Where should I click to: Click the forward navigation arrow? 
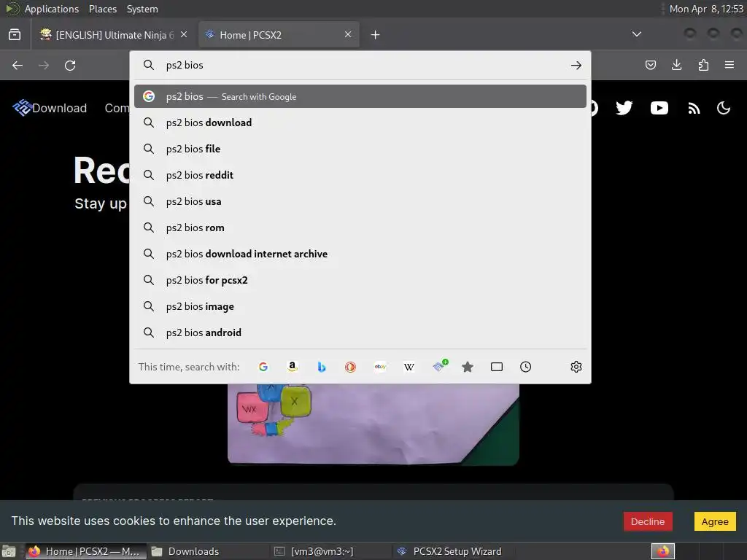44,65
